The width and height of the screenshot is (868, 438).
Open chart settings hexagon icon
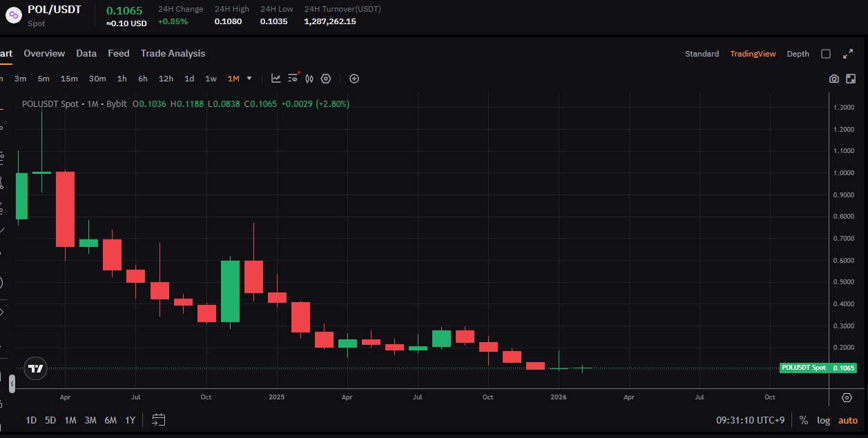coord(326,79)
